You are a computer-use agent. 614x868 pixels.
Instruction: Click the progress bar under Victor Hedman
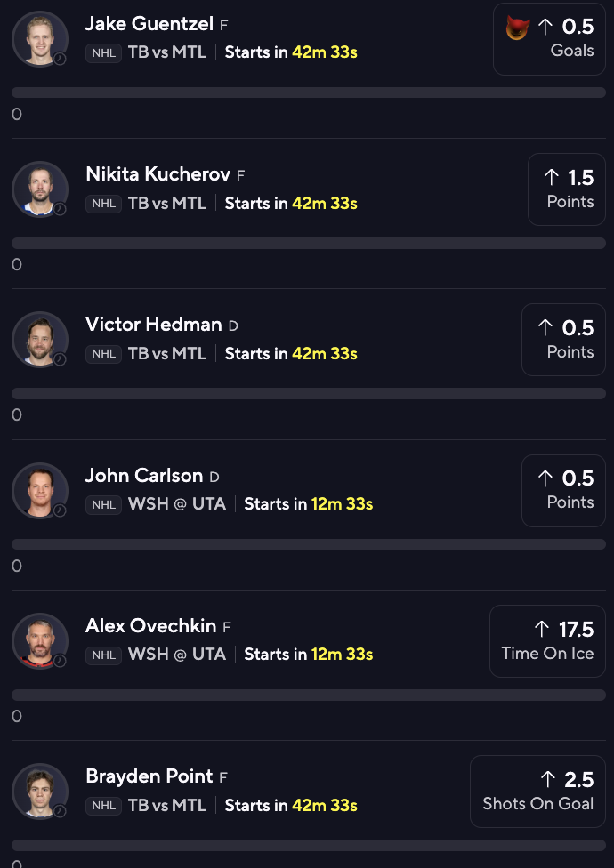[x=308, y=393]
